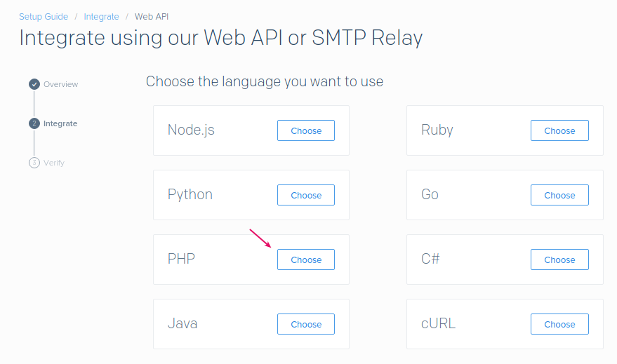
Task: Open the Setup Guide breadcrumb link
Action: click(44, 16)
